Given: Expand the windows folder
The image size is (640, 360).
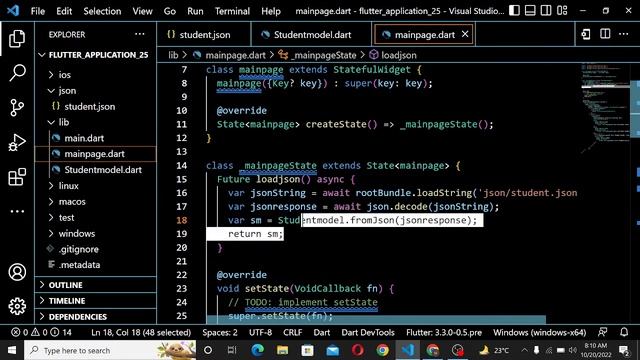Looking at the screenshot, I should 96,233.
